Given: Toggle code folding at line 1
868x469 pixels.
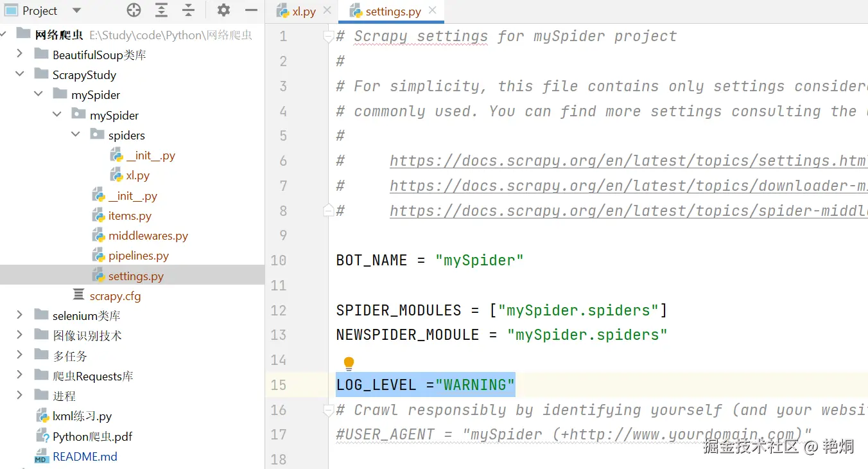Looking at the screenshot, I should click(328, 37).
